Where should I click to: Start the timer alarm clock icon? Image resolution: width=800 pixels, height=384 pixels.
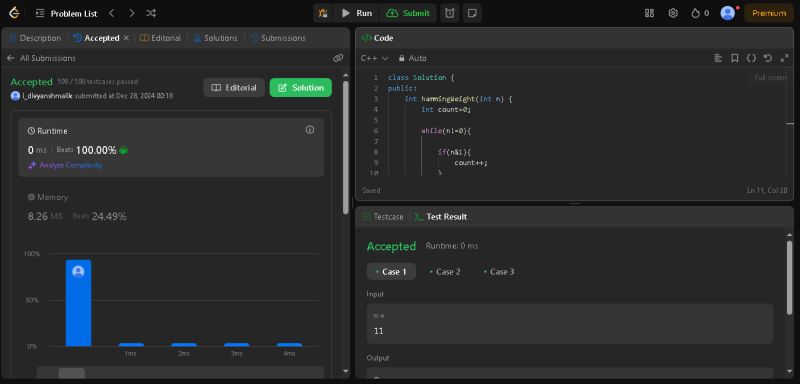pos(449,13)
